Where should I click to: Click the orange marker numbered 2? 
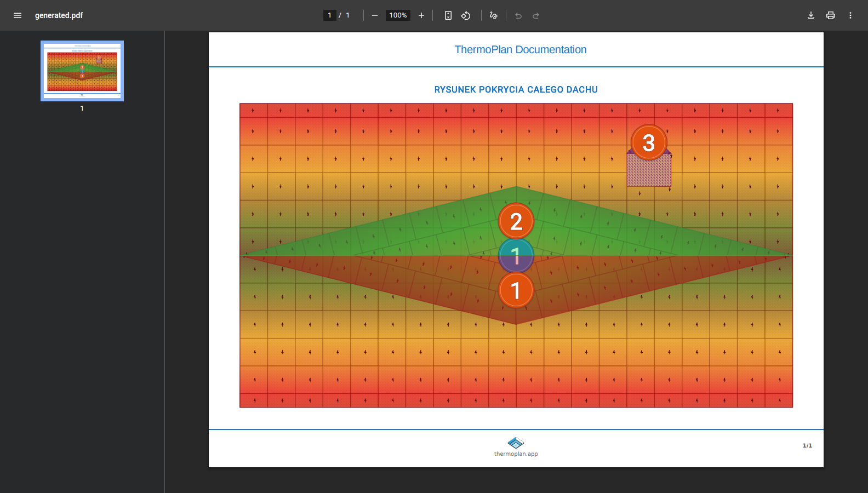tap(516, 221)
